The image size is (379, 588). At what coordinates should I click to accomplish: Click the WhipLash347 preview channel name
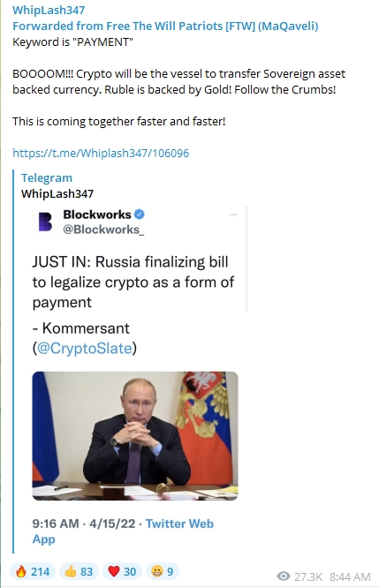click(57, 193)
